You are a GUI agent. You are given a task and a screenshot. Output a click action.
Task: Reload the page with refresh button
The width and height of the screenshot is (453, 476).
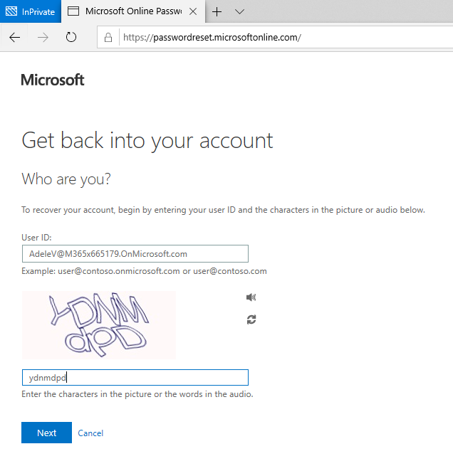click(71, 37)
